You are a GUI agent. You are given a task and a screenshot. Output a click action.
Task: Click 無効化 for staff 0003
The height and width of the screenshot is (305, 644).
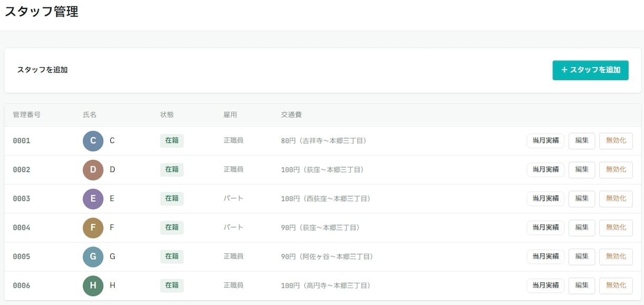(616, 199)
